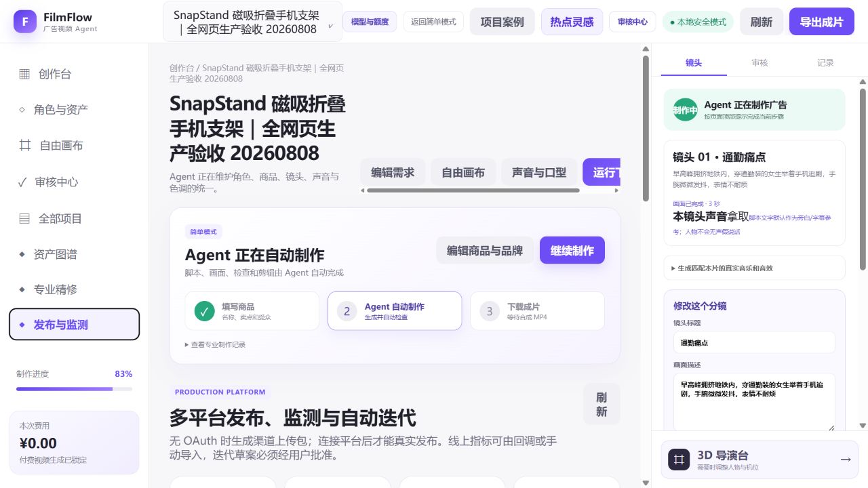
Task: Click the 下载成片 step card
Action: coord(537,311)
